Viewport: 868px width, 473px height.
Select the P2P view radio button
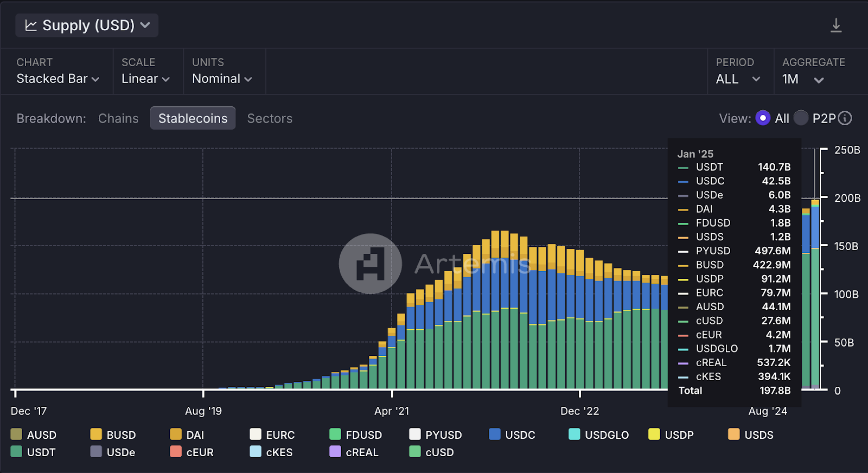pos(801,118)
